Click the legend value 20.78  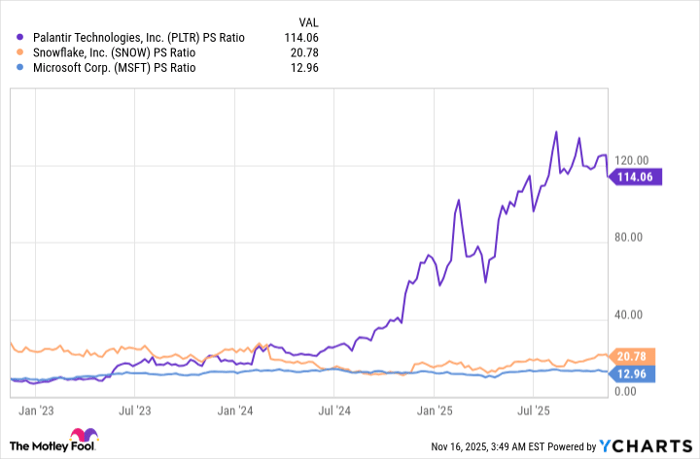click(x=304, y=53)
